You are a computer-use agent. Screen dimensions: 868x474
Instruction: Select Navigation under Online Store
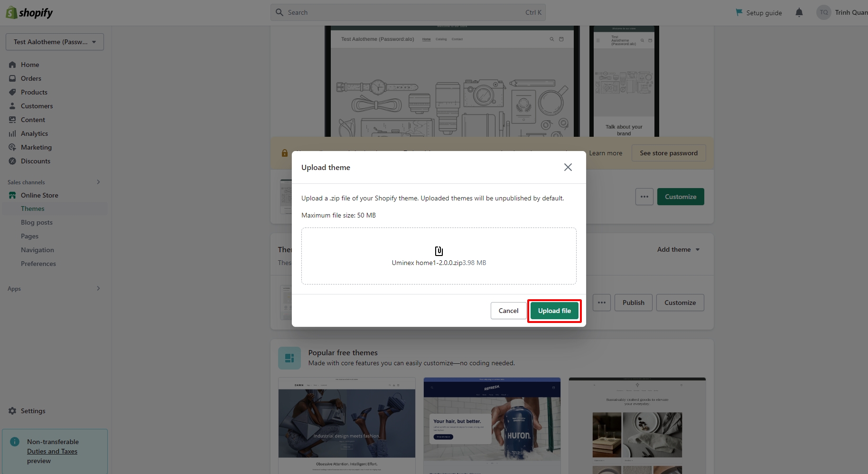[37, 250]
